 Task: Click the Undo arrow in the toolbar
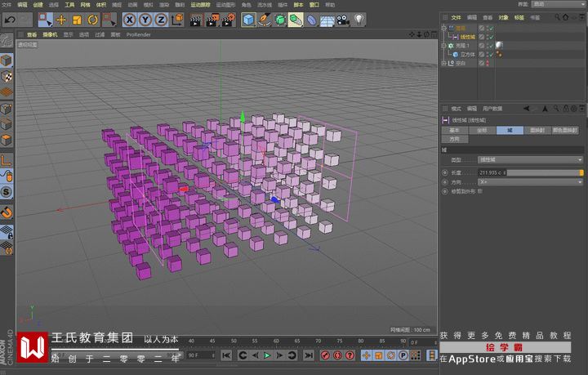pyautogui.click(x=10, y=20)
